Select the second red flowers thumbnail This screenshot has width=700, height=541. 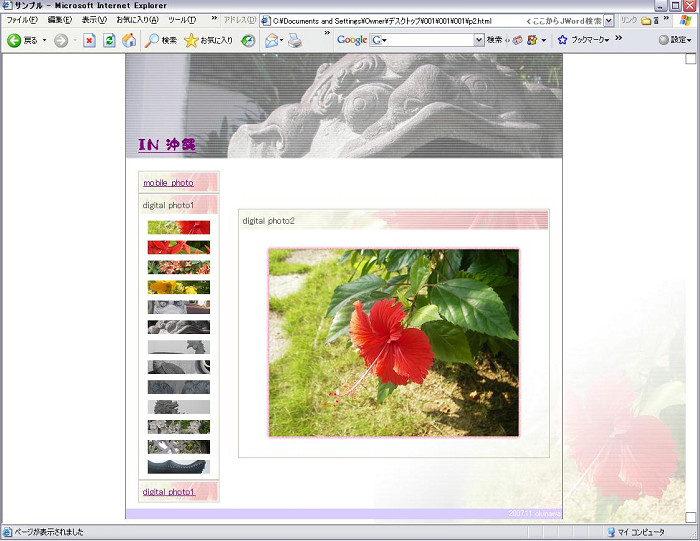(x=179, y=247)
